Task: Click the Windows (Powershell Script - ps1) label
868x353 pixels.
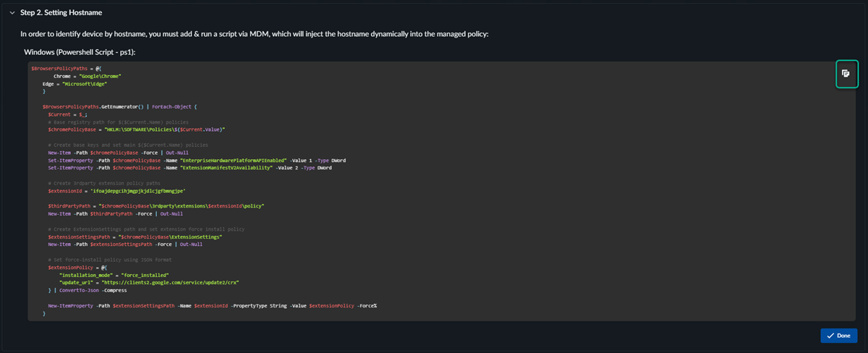Action: (85, 52)
